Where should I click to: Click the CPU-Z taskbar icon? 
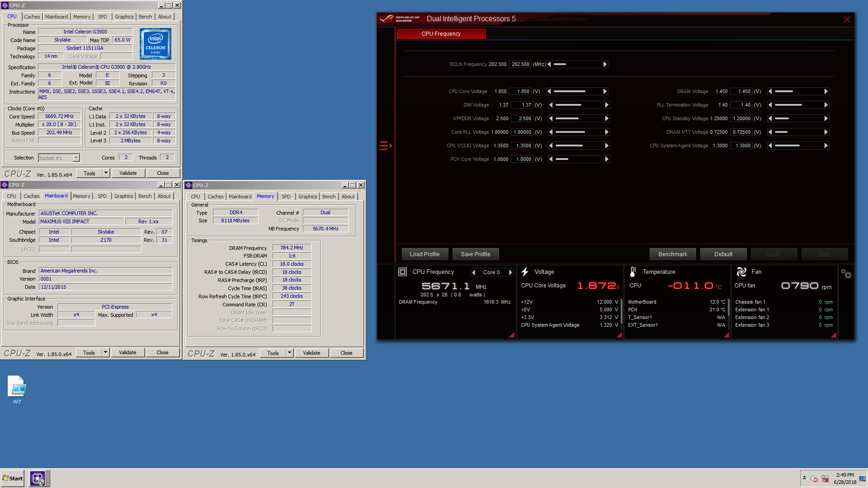point(37,478)
